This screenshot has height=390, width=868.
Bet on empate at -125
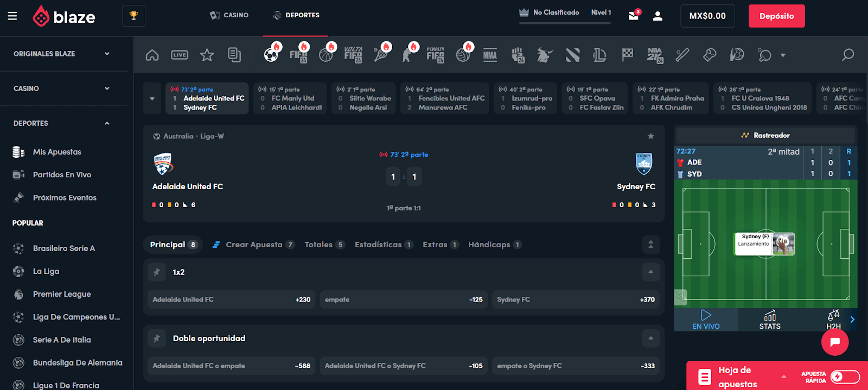[x=404, y=299]
